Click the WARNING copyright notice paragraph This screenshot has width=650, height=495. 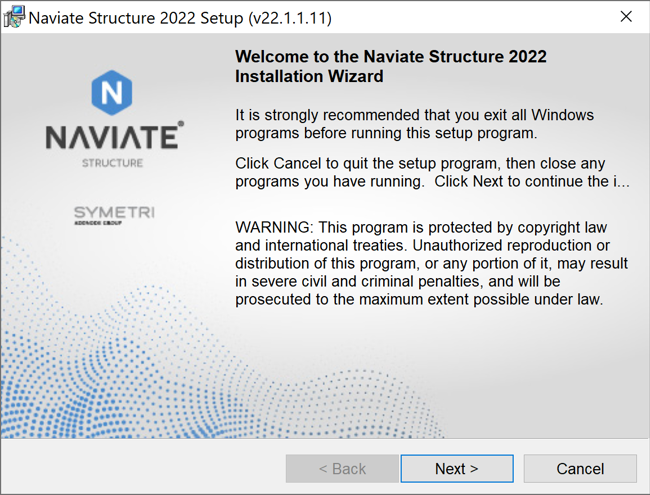click(x=432, y=263)
